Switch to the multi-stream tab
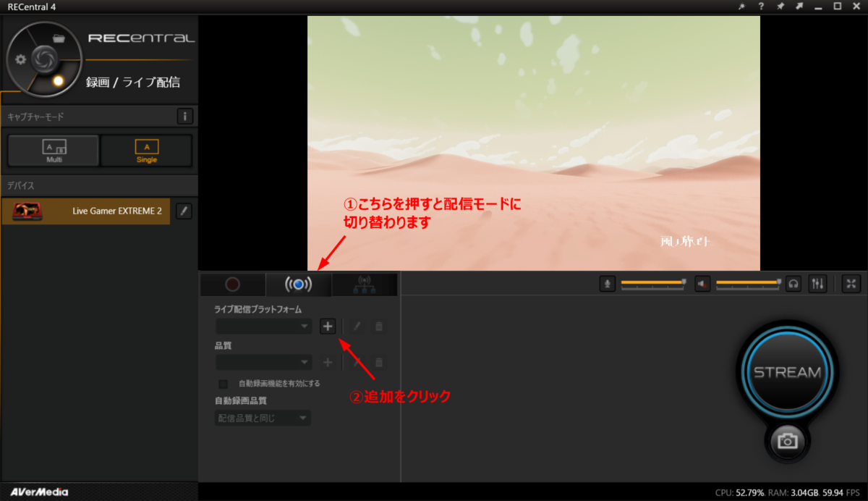Screen dimensions: 868x501 pyautogui.click(x=365, y=284)
